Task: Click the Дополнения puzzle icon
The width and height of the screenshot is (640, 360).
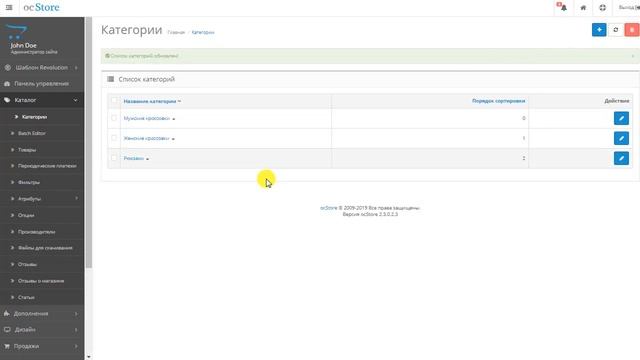Action: click(7, 313)
